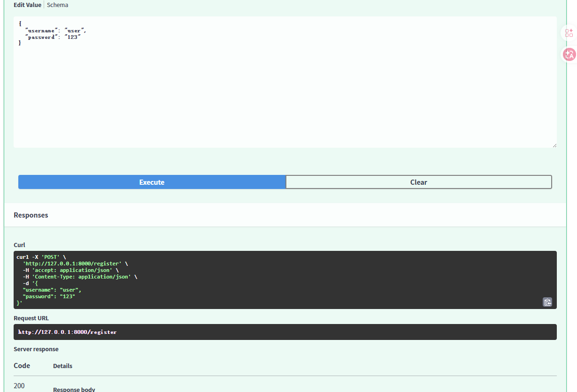Click the "Response body" label

coord(74,389)
